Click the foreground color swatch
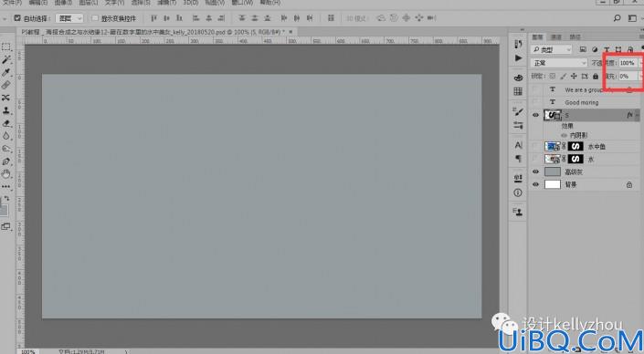 pos(3,210)
